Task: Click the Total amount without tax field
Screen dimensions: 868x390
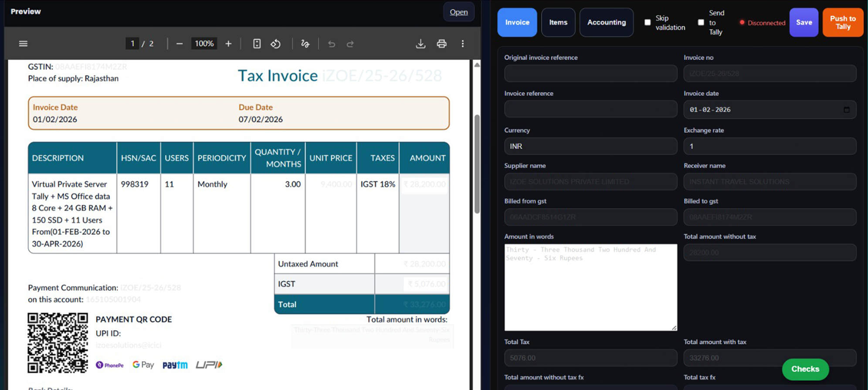Action: coord(770,252)
